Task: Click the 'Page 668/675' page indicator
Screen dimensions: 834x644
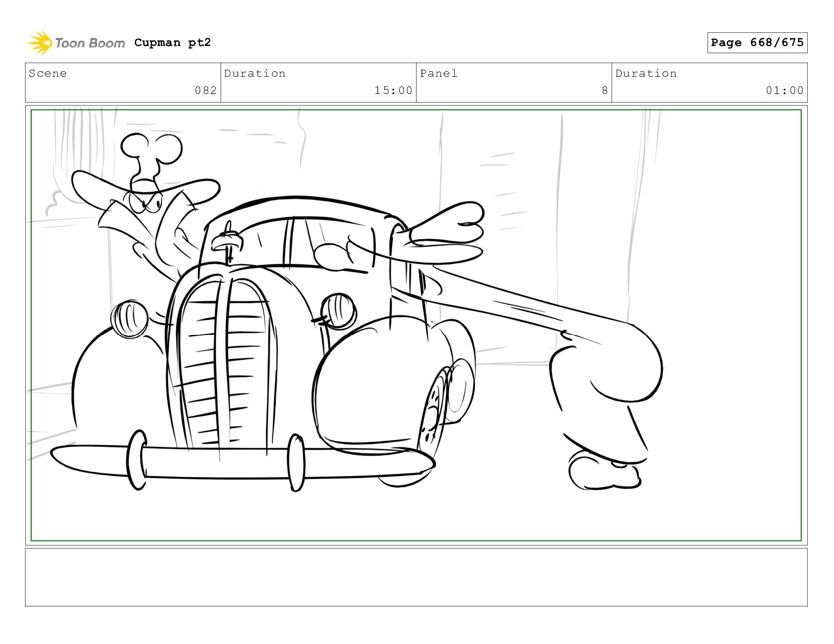Action: 757,42
